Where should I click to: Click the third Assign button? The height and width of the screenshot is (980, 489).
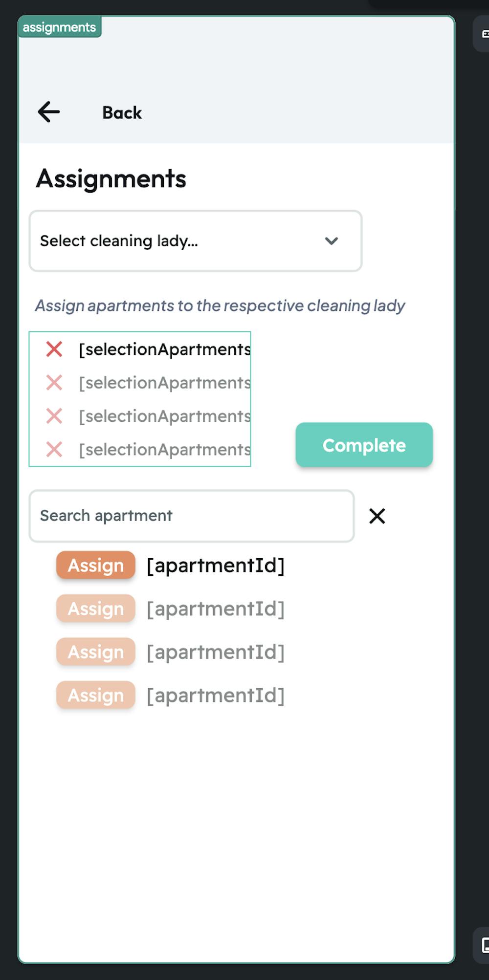96,652
